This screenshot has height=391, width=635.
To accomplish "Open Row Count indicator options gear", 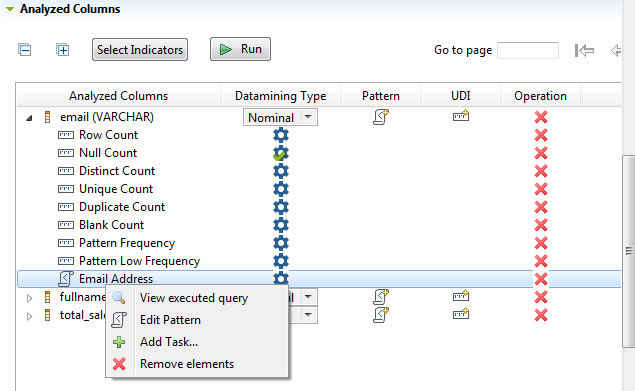I will (x=281, y=135).
